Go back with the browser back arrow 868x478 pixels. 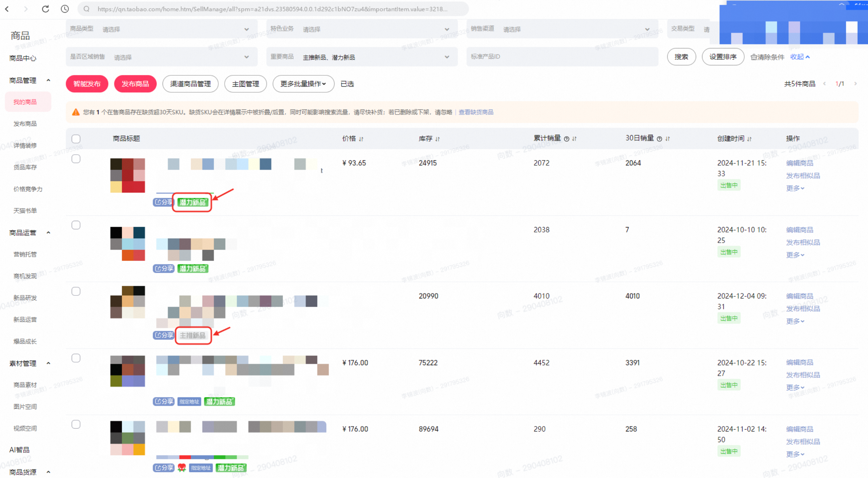click(7, 9)
